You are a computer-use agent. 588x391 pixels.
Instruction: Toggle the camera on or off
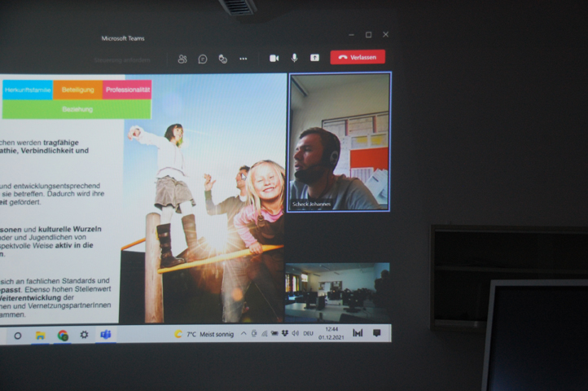coord(274,58)
